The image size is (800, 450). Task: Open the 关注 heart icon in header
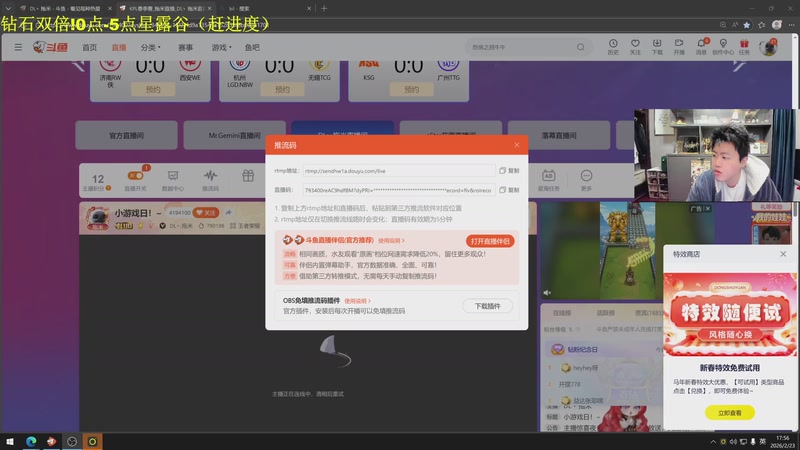point(635,46)
